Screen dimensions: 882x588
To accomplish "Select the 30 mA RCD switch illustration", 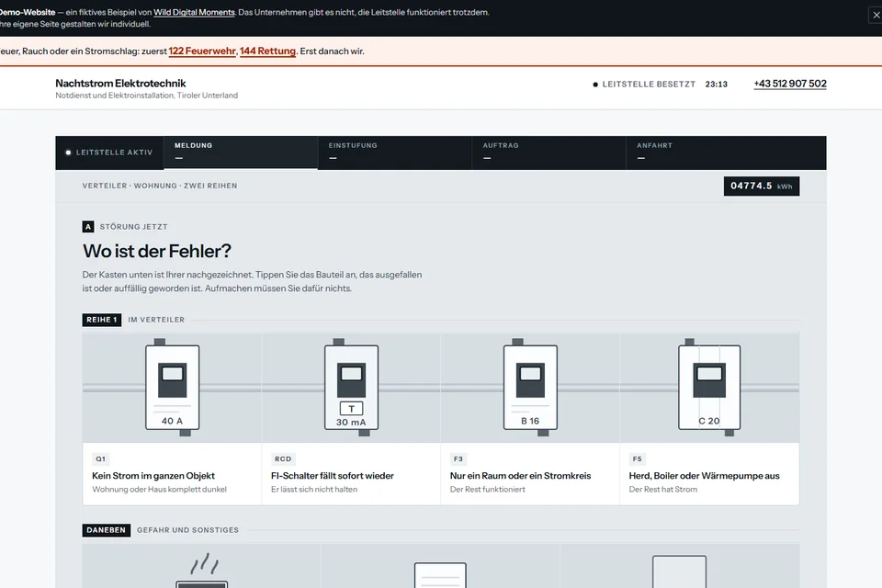I will (x=351, y=387).
